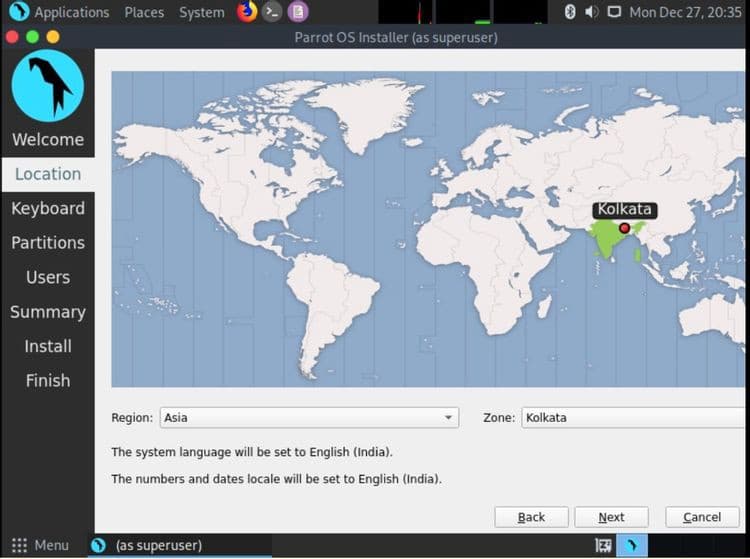Open the Applications menu
This screenshot has width=750, height=559.
click(x=71, y=12)
